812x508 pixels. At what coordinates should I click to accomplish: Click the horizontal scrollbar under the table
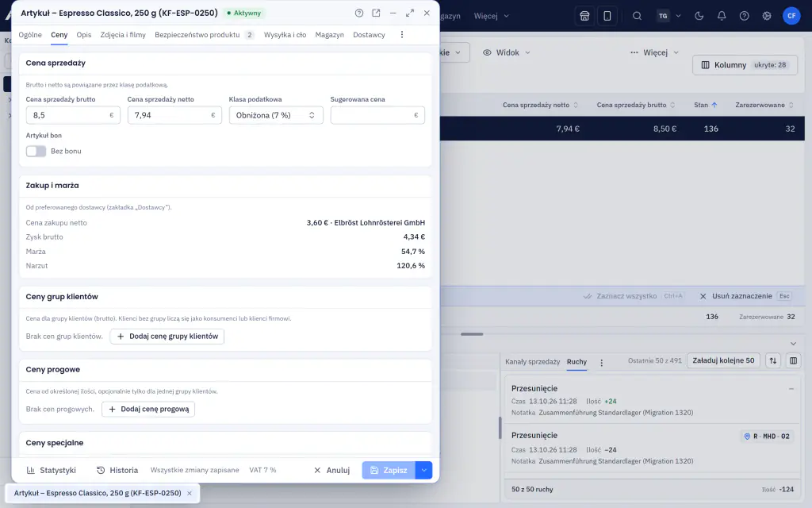472,334
